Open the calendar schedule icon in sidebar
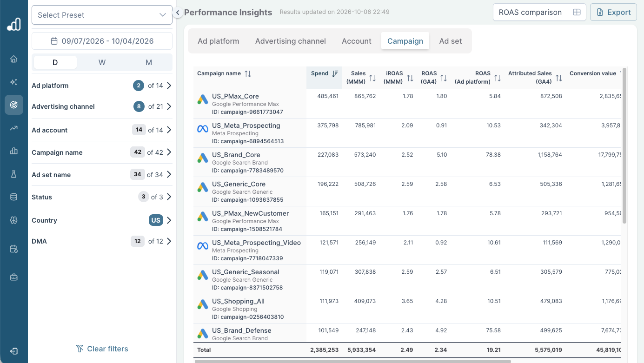The height and width of the screenshot is (363, 644). tap(13, 249)
